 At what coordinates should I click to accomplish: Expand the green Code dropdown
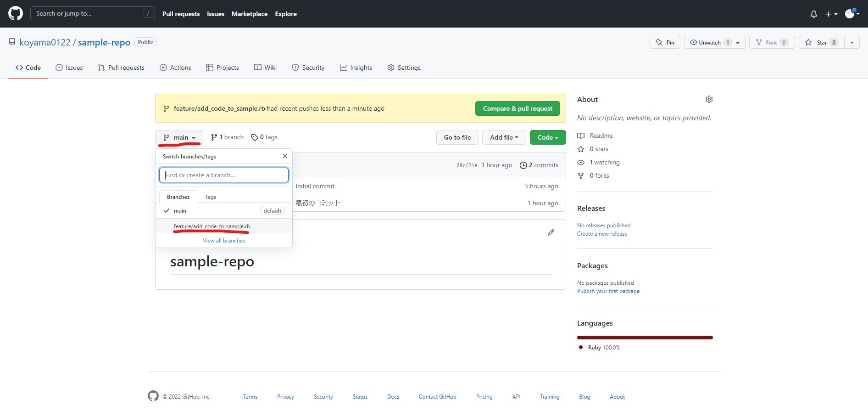(x=548, y=137)
